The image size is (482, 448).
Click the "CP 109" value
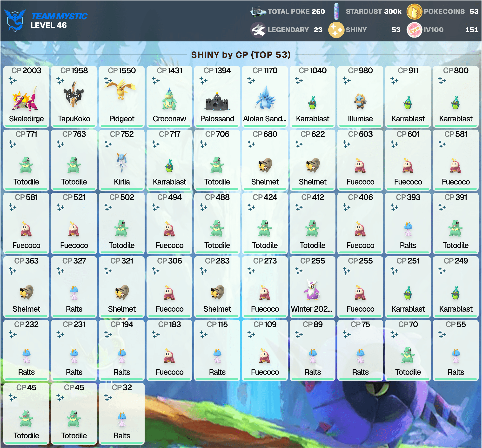(x=265, y=324)
